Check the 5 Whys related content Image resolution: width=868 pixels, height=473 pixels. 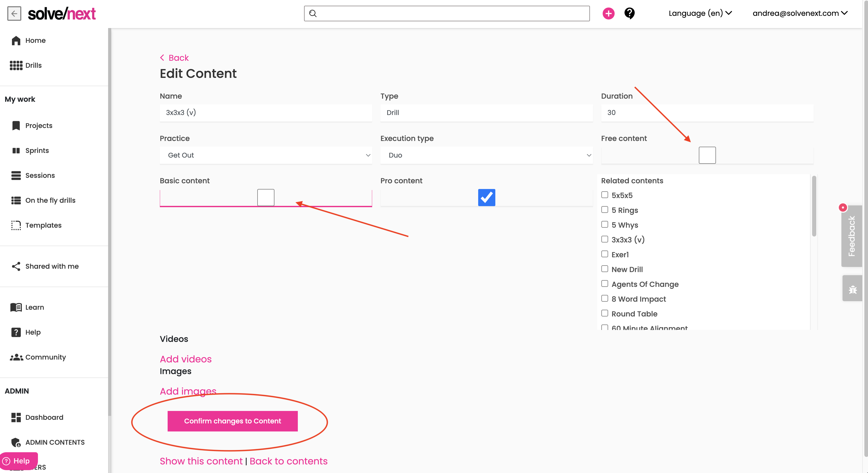pyautogui.click(x=604, y=225)
